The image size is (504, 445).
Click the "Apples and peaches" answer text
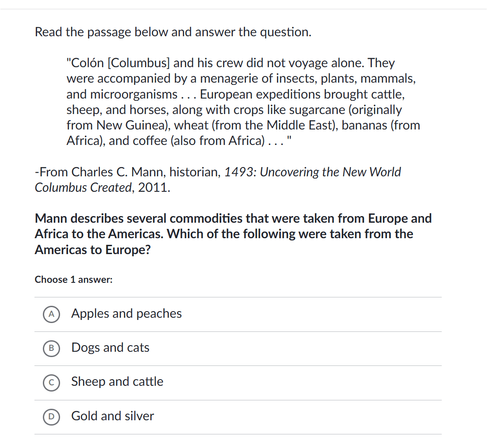click(x=126, y=314)
